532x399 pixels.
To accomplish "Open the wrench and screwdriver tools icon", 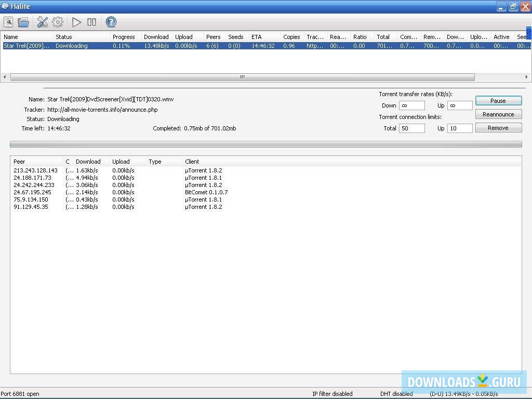I will coord(43,22).
